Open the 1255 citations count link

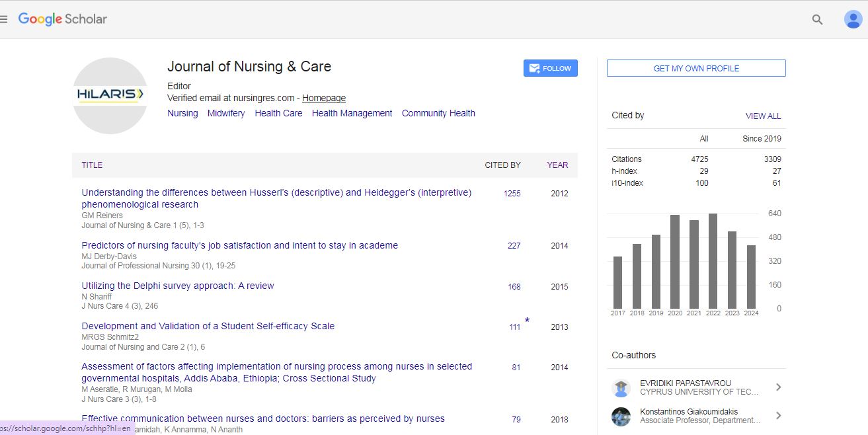click(x=512, y=194)
